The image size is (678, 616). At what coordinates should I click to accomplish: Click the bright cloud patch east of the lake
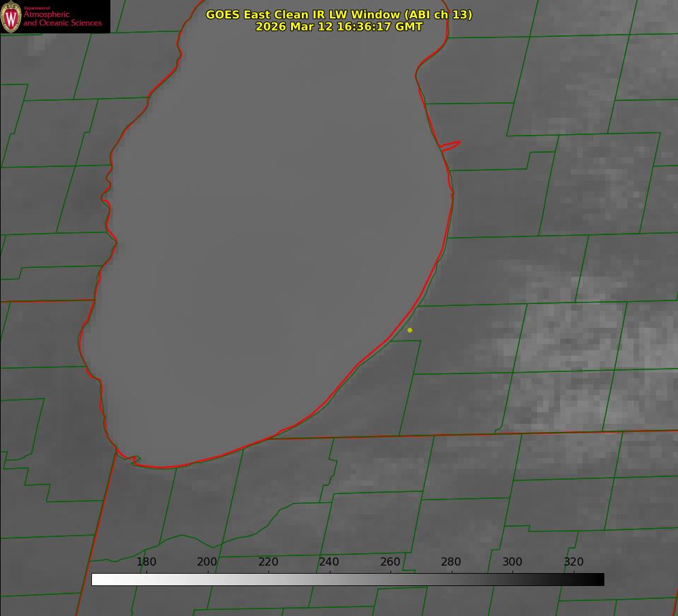(x=566, y=341)
